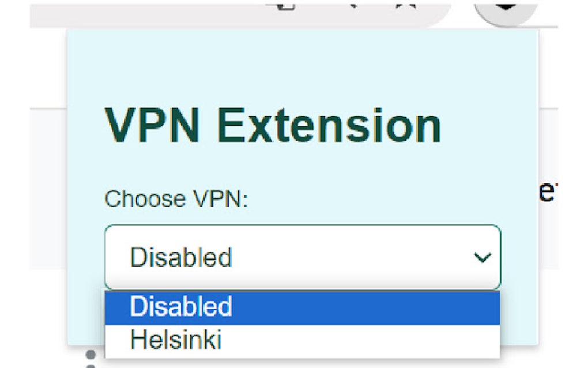588x368 pixels.
Task: Choose the highlighted Disabled option in list
Action: (x=181, y=306)
